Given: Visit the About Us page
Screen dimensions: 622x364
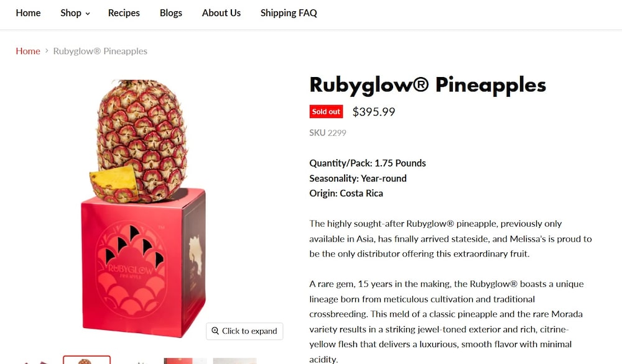Looking at the screenshot, I should [221, 13].
